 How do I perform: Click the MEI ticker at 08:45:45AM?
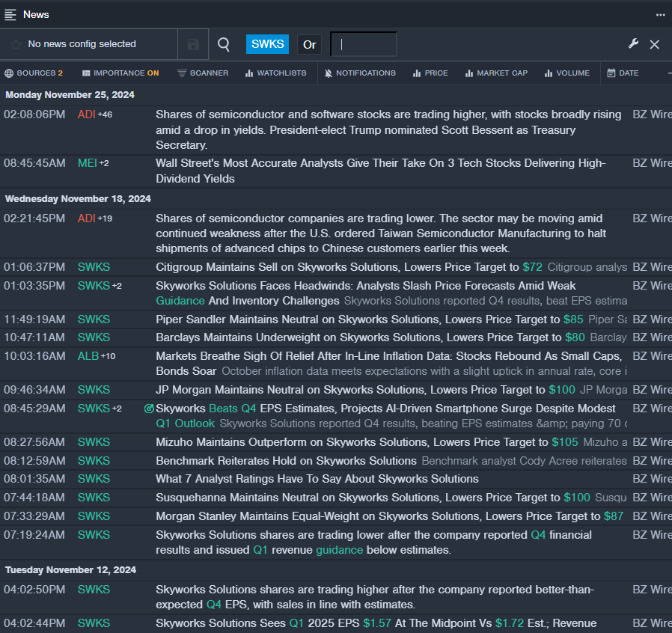(x=88, y=163)
